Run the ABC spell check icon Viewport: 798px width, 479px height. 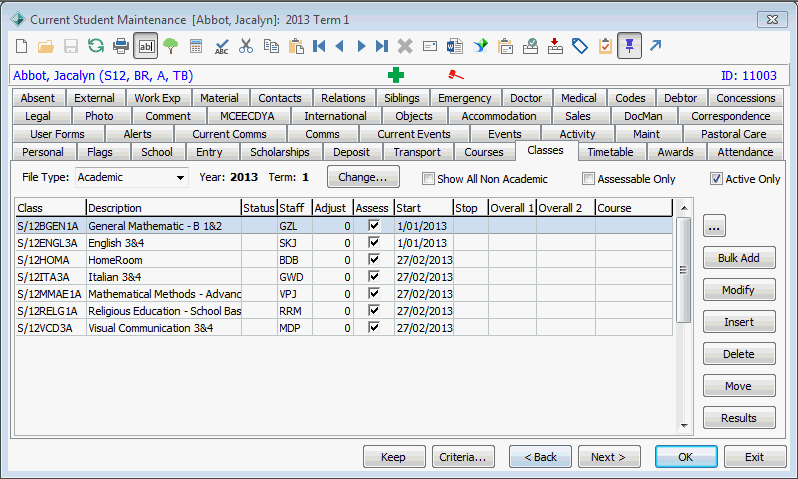[x=221, y=46]
